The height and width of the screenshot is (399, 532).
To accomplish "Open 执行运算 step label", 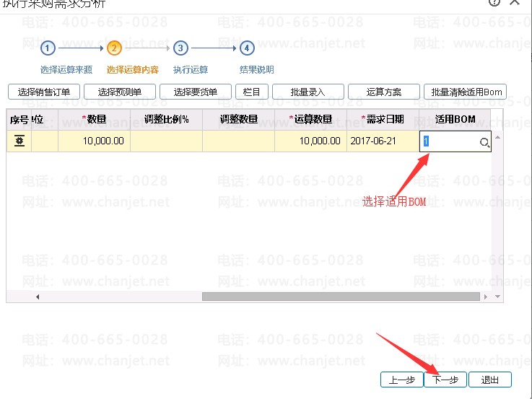I will click(x=191, y=70).
